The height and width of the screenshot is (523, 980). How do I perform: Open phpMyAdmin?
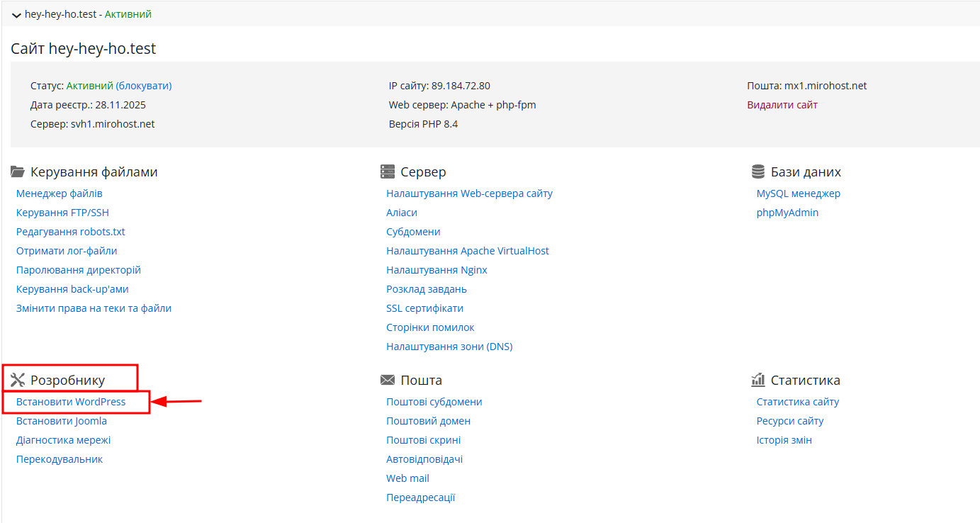[787, 212]
